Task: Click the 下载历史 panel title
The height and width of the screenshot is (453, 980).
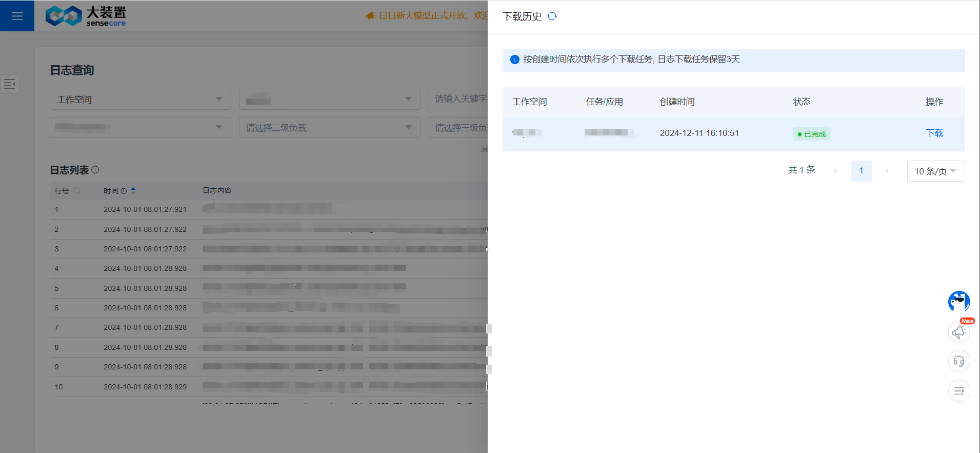Action: click(522, 16)
